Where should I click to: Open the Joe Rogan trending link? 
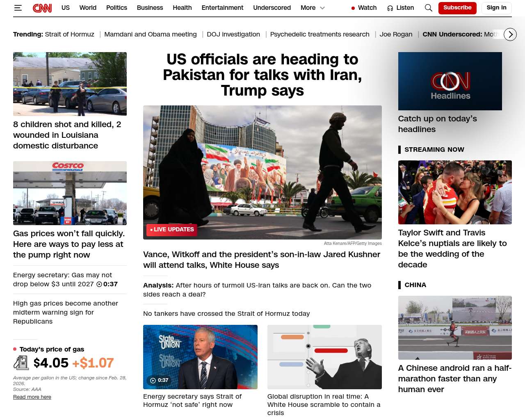point(396,34)
